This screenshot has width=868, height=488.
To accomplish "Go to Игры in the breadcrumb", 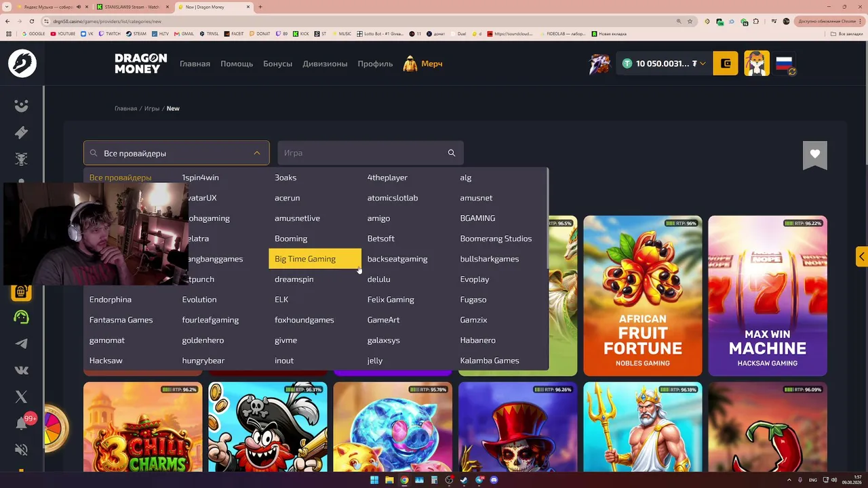I will pyautogui.click(x=152, y=108).
